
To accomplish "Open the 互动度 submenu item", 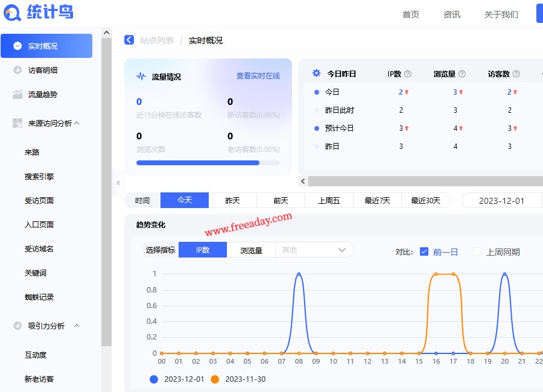I will [36, 355].
